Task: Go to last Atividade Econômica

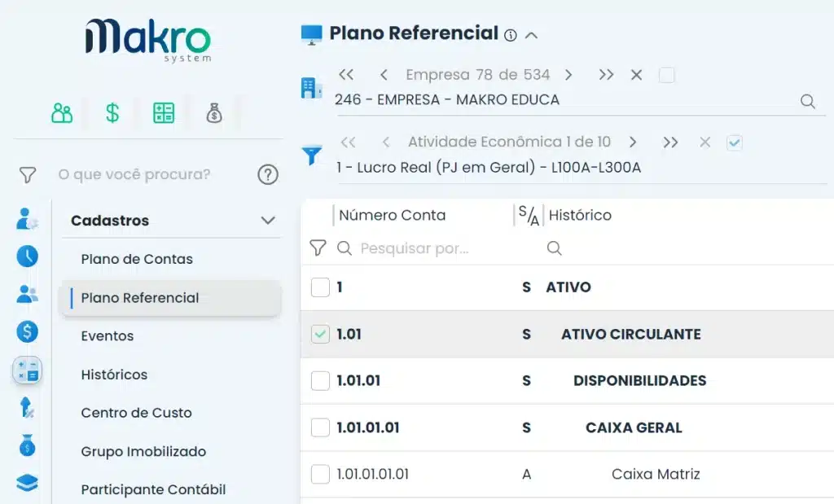Action: tap(671, 142)
